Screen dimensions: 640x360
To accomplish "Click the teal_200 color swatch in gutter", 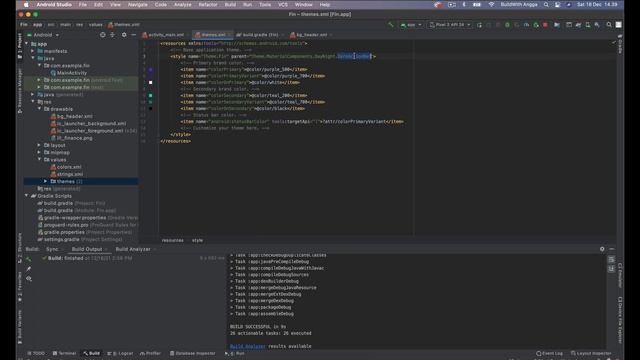I will 151,96.
